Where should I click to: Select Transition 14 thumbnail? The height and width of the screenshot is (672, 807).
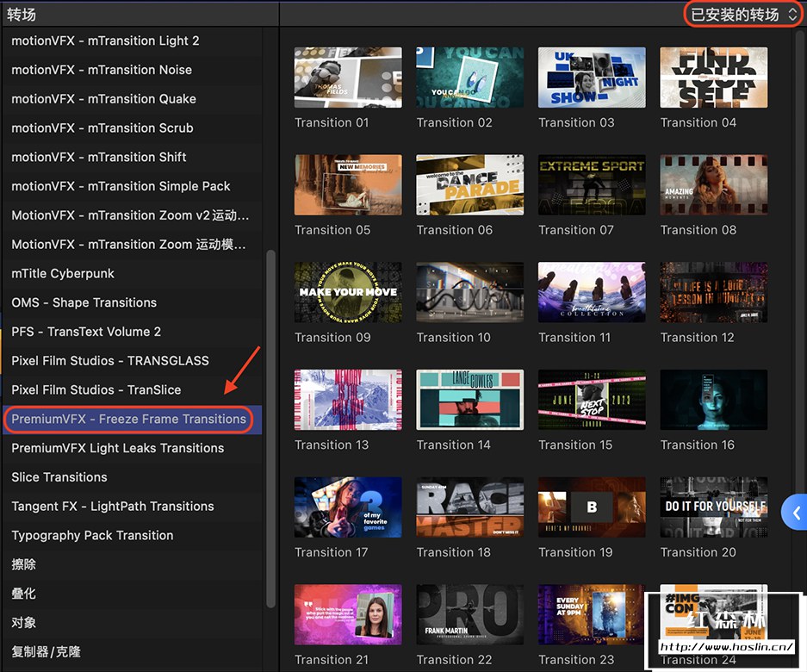(470, 400)
